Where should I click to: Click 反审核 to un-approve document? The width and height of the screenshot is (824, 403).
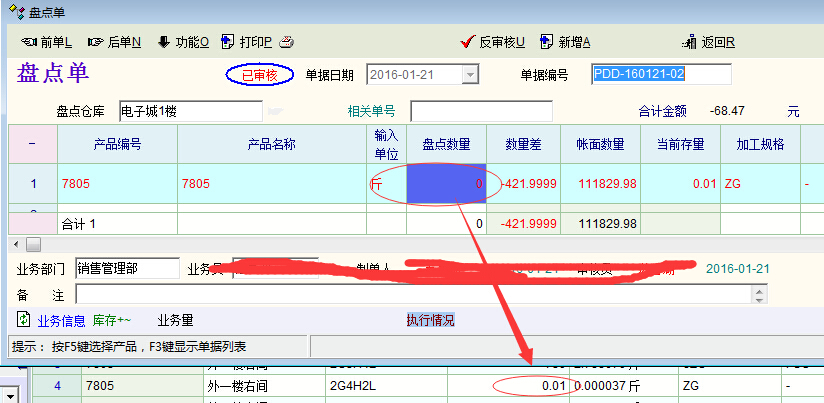click(493, 42)
